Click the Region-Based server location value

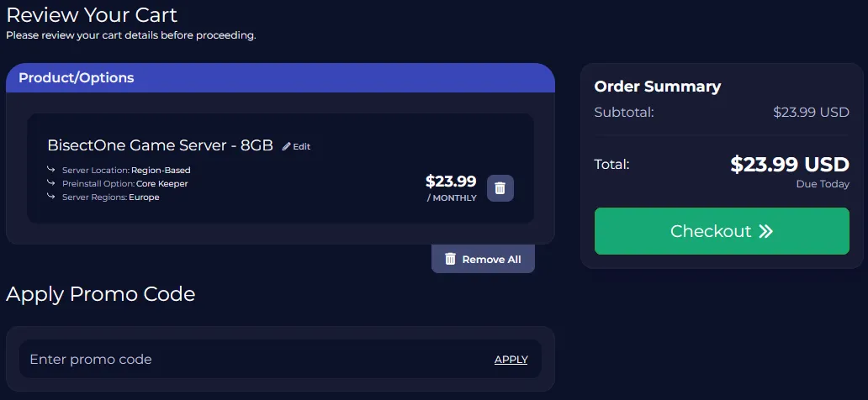[161, 171]
